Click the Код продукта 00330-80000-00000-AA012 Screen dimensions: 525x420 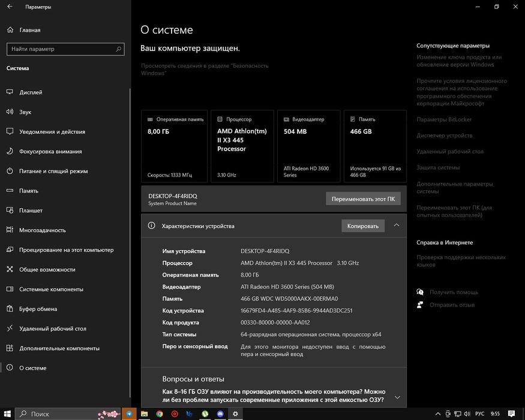[x=275, y=323]
